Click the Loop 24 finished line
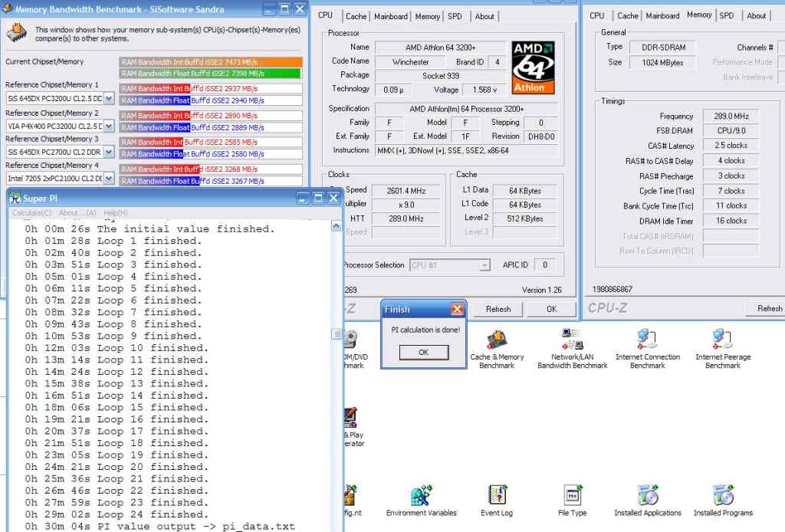Viewport: 785px width, 532px height. [x=117, y=514]
